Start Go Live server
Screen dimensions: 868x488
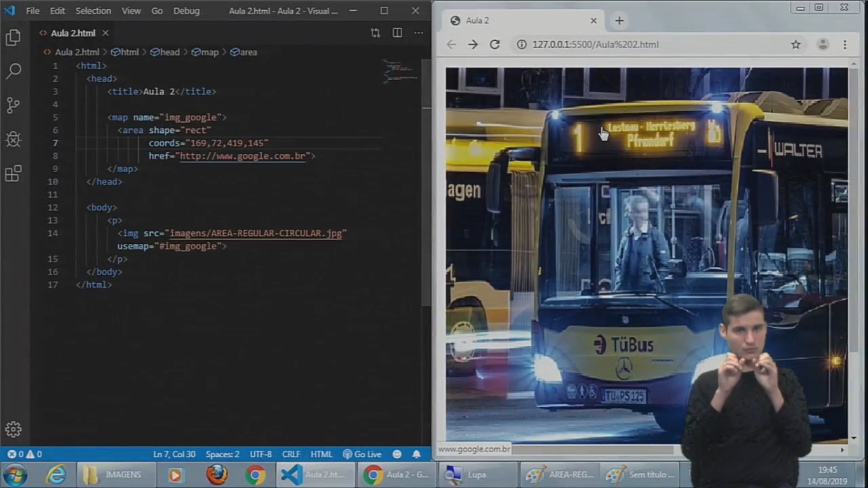pyautogui.click(x=362, y=454)
